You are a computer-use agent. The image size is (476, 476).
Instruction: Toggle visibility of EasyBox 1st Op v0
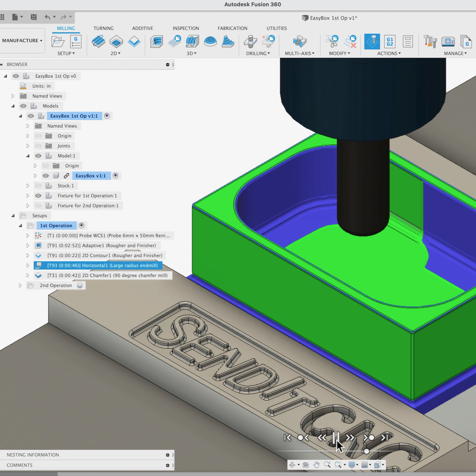[16, 76]
